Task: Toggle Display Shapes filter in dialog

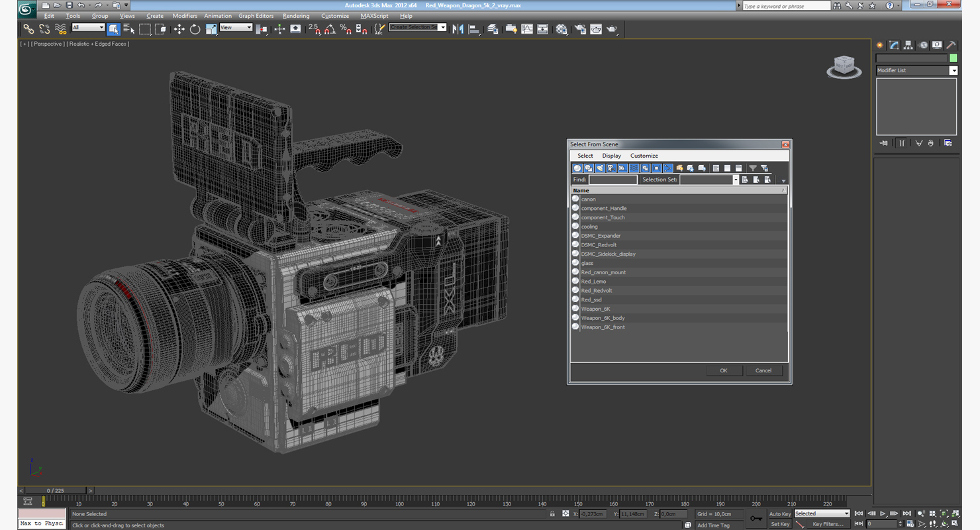Action: click(x=589, y=168)
